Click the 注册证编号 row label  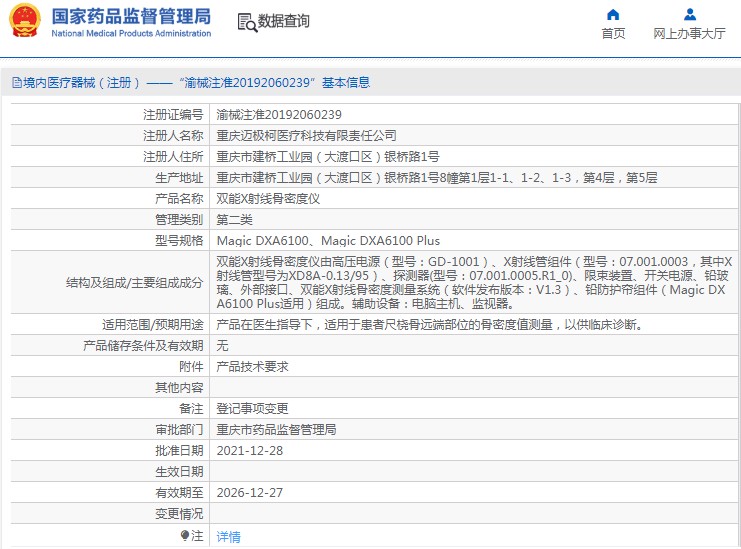(173, 115)
